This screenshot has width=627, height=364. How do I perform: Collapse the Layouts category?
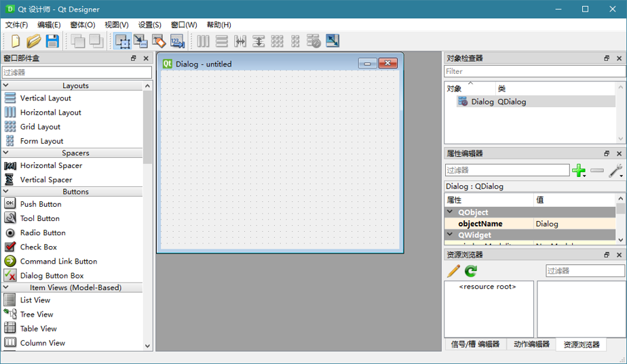(x=6, y=85)
